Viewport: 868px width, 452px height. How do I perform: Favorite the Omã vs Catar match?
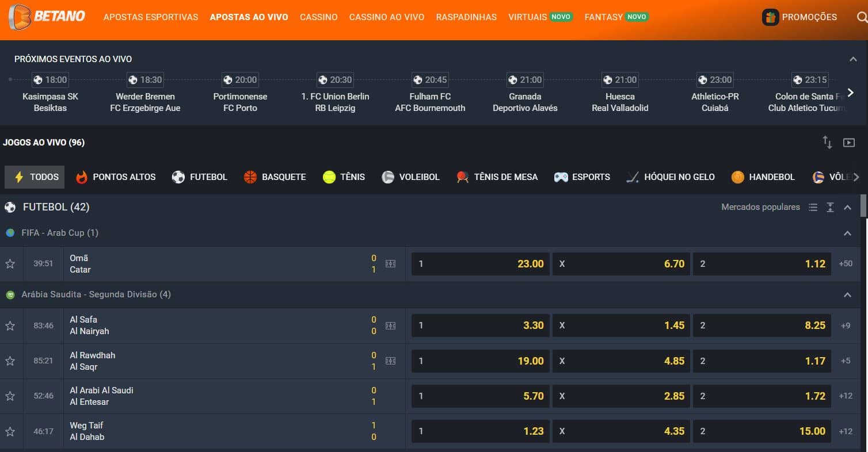coord(10,264)
